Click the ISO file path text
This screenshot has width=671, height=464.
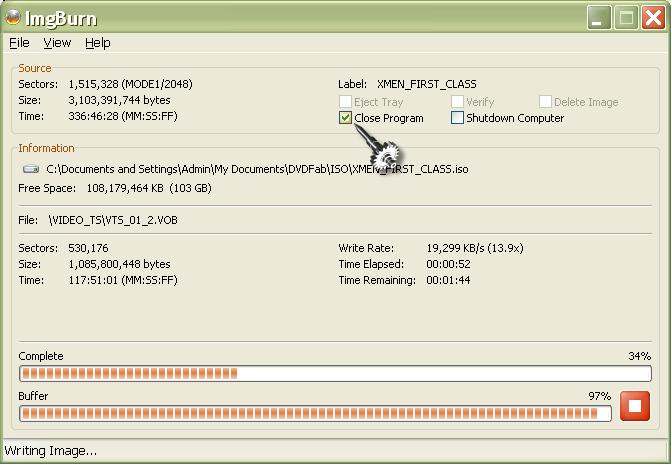tap(257, 169)
